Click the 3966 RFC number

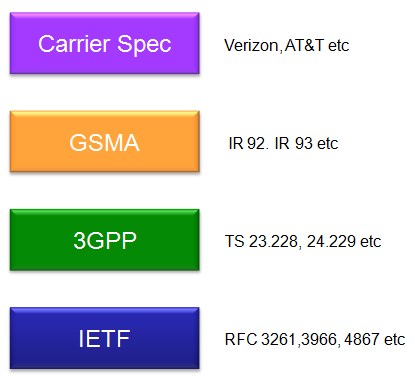point(319,339)
